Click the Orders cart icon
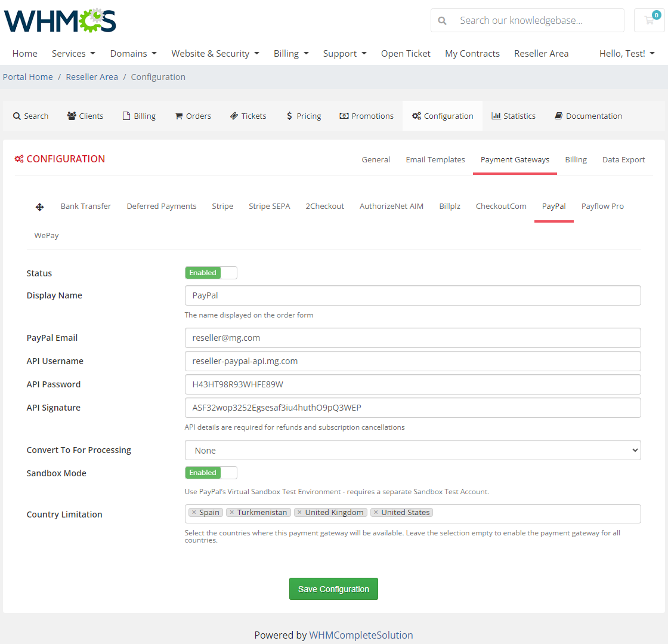 point(178,116)
